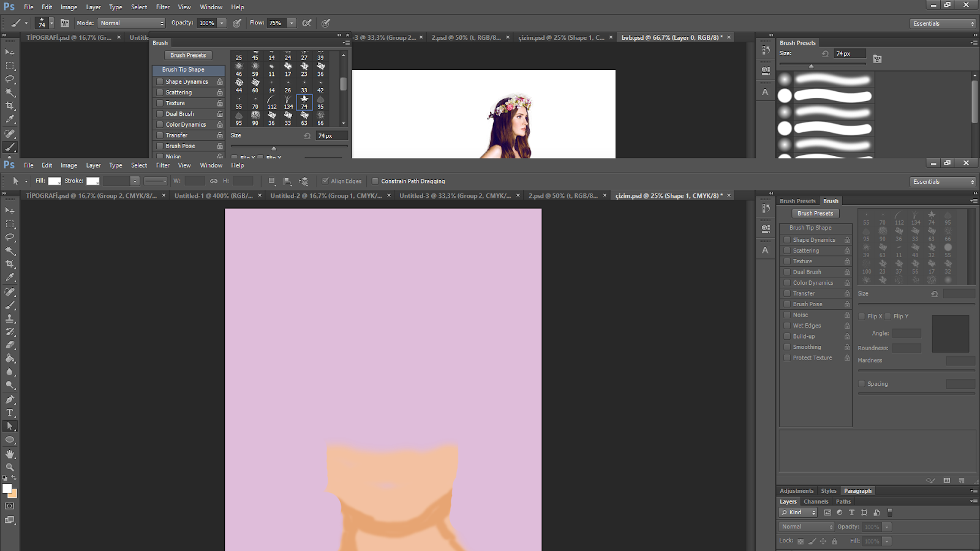Screen dimensions: 980x551
Task: Open the Flow slider arrow in options bar
Action: click(292, 23)
